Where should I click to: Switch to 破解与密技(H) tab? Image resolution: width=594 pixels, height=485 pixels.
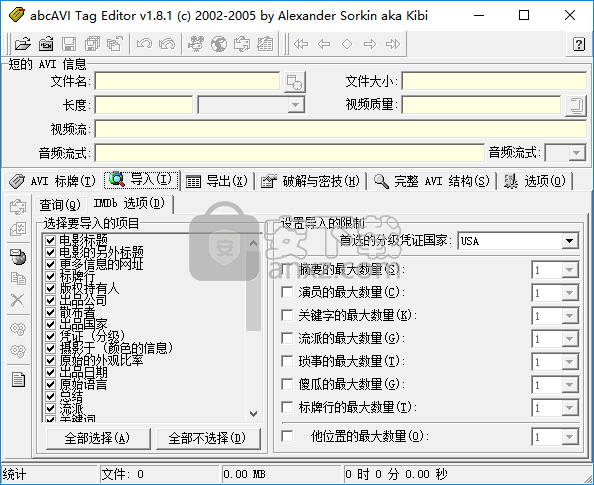[x=310, y=181]
